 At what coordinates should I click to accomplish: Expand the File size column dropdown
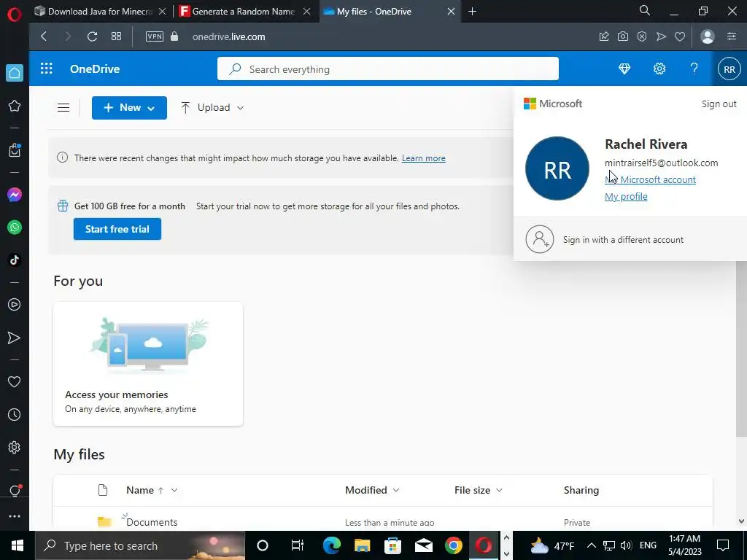[499, 491]
